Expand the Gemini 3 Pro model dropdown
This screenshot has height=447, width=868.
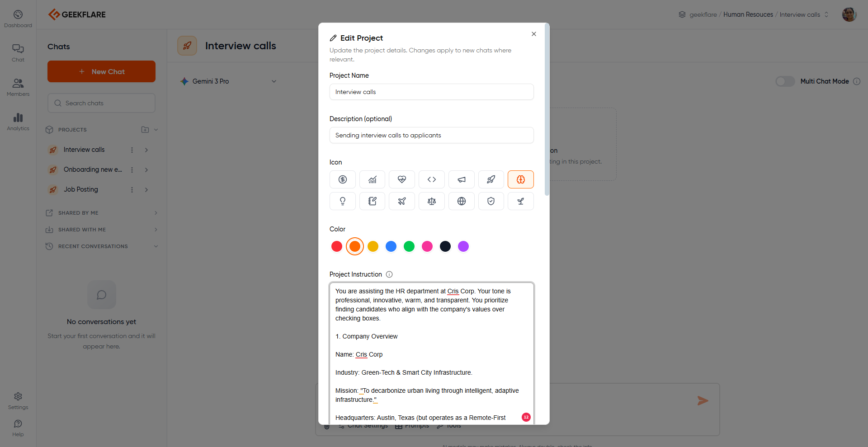(x=274, y=81)
